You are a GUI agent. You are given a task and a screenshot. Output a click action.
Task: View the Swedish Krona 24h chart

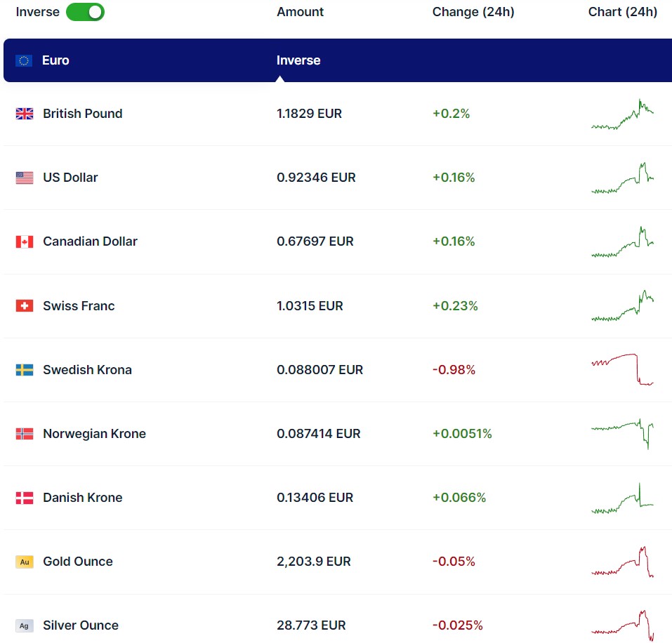pyautogui.click(x=622, y=369)
